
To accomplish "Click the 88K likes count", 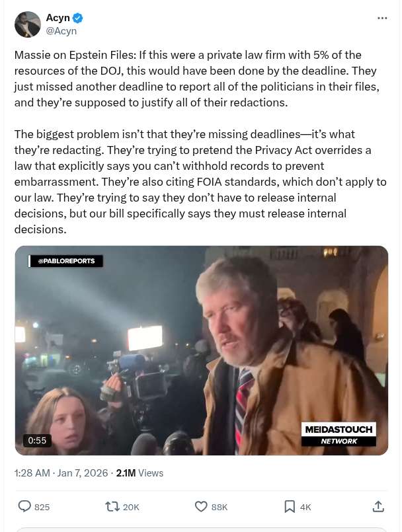I will pos(220,508).
